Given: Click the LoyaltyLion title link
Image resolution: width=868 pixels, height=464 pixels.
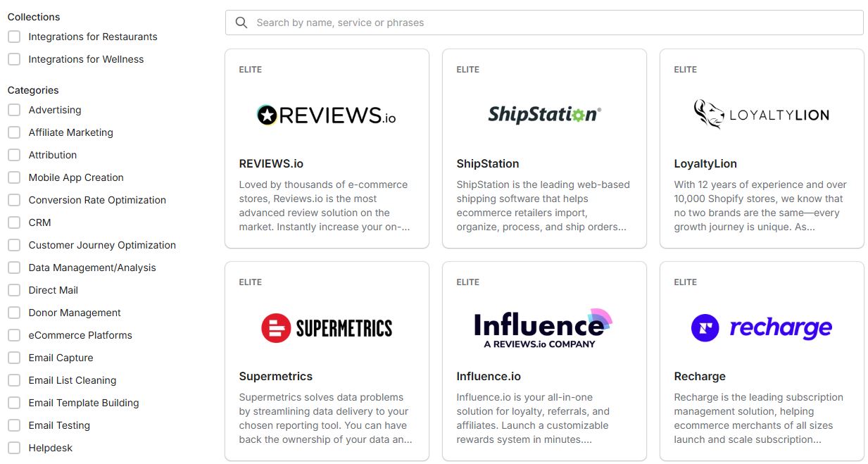Looking at the screenshot, I should [x=705, y=163].
